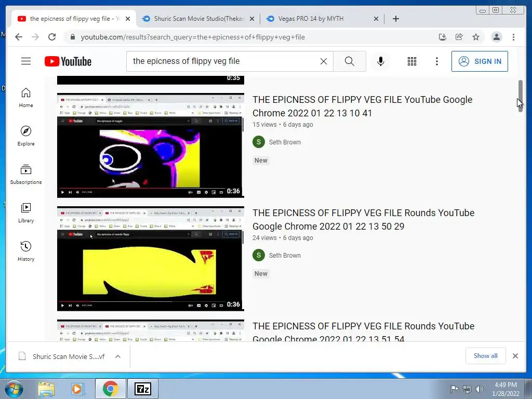Go to Home in the sidebar
Screen dimensions: 532x399
[26, 98]
